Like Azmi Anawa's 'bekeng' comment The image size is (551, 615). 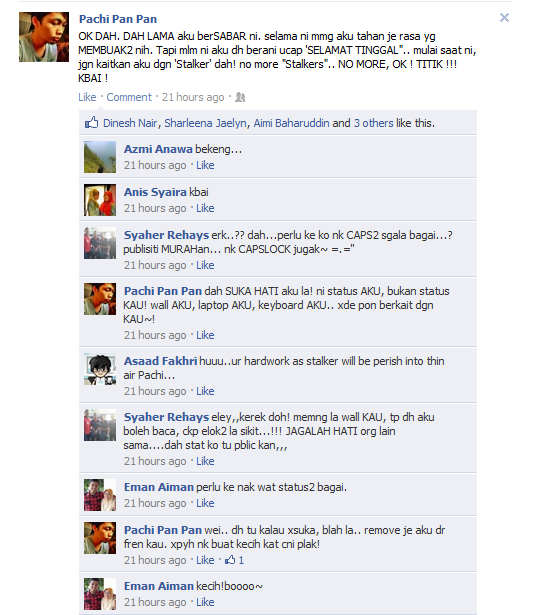[x=205, y=165]
